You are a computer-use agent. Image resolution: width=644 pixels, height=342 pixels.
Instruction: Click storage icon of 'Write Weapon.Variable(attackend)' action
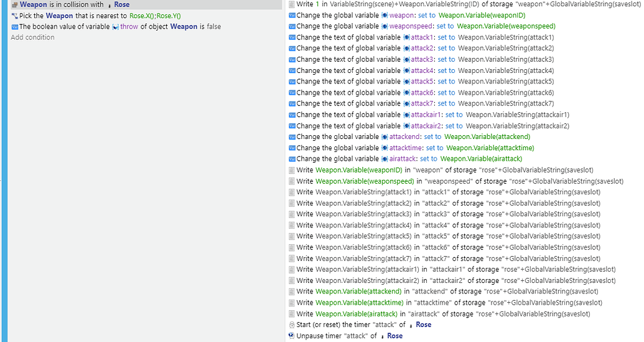(292, 292)
